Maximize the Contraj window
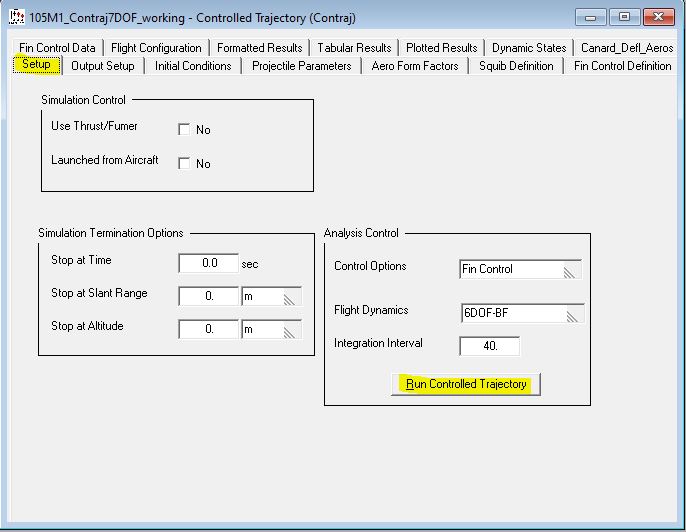686x532 pixels. [x=624, y=17]
